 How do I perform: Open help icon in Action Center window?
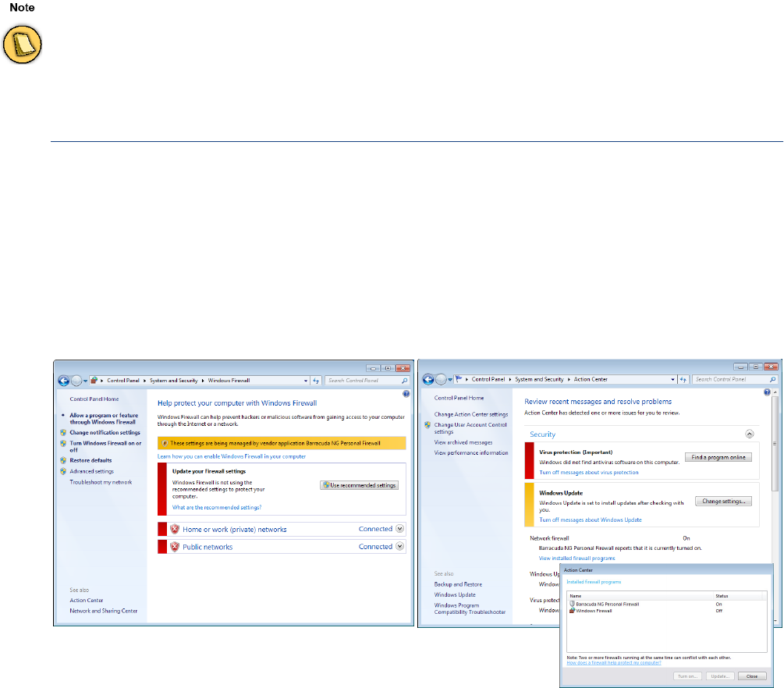click(x=767, y=392)
